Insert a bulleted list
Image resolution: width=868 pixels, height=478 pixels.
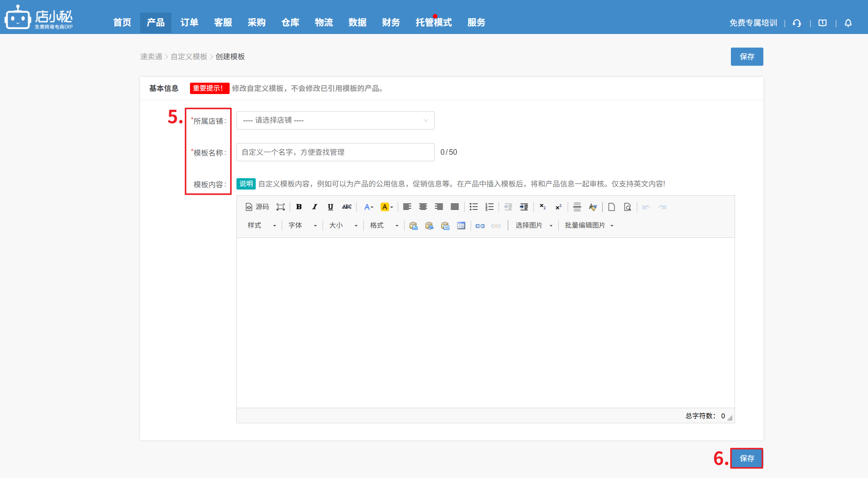[x=473, y=207]
